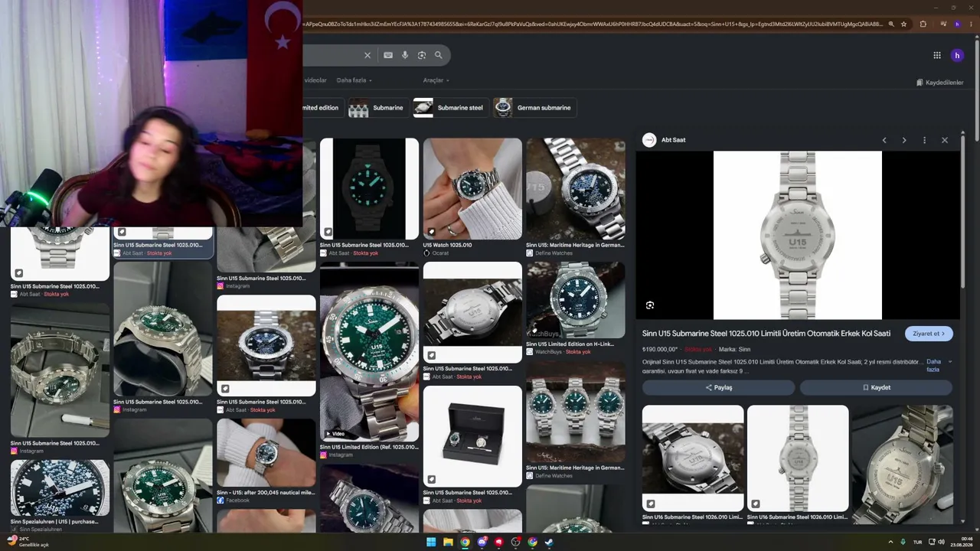The height and width of the screenshot is (551, 980).
Task: Open the 'Kaydedilenler' saved items
Action: (x=939, y=83)
